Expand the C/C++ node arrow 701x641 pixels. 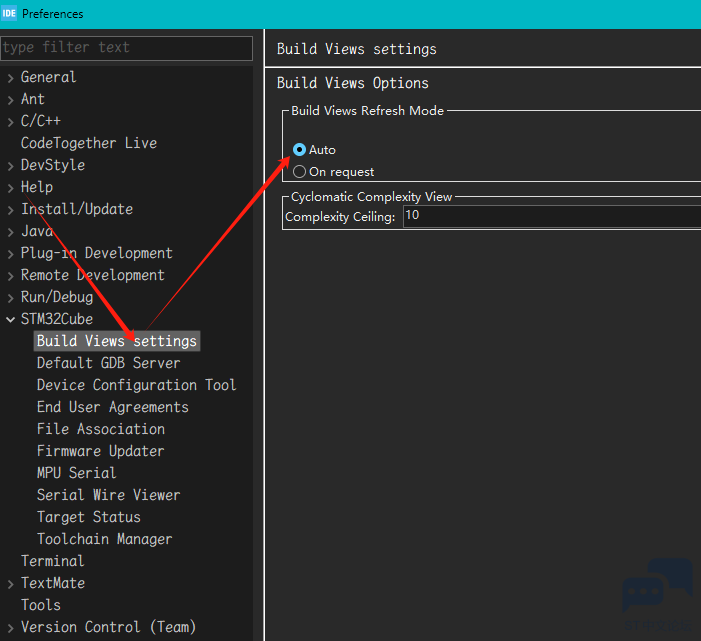tap(11, 122)
